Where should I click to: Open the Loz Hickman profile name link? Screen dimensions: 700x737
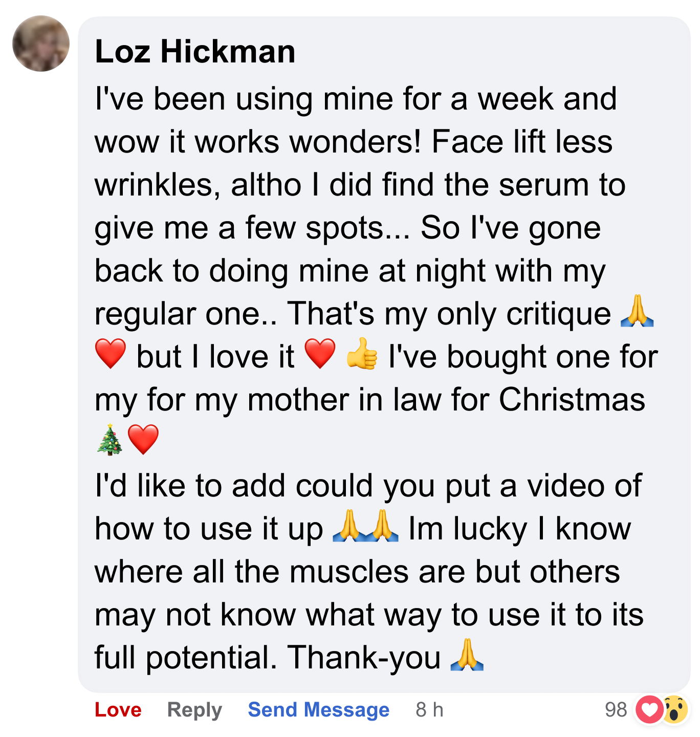[195, 52]
